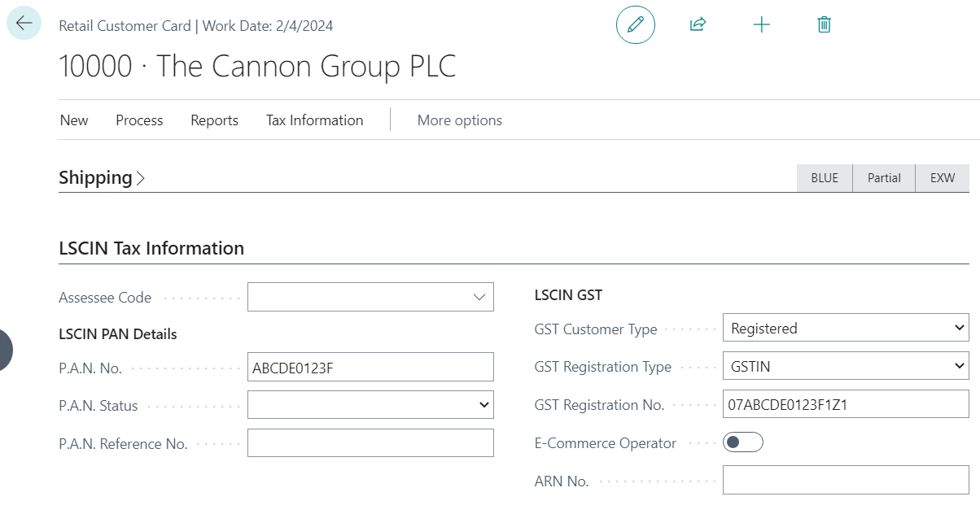Click More options

point(459,120)
